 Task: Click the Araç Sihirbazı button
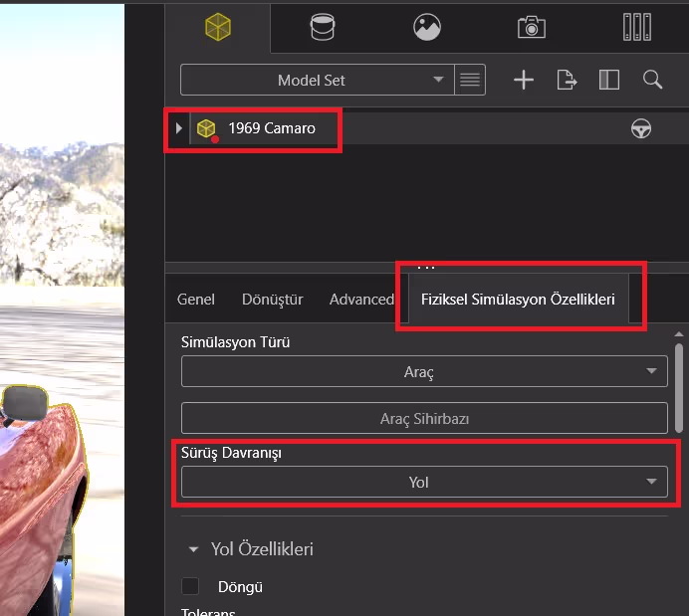424,418
